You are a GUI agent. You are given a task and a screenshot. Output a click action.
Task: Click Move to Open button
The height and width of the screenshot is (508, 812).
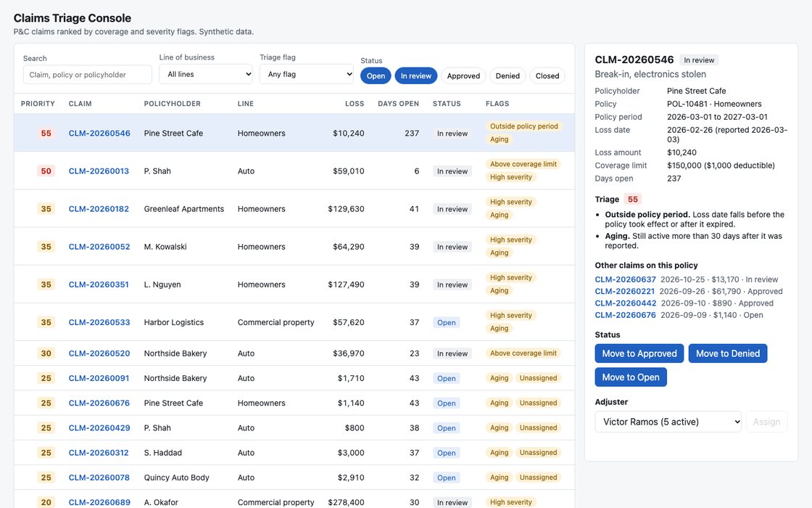tap(631, 377)
